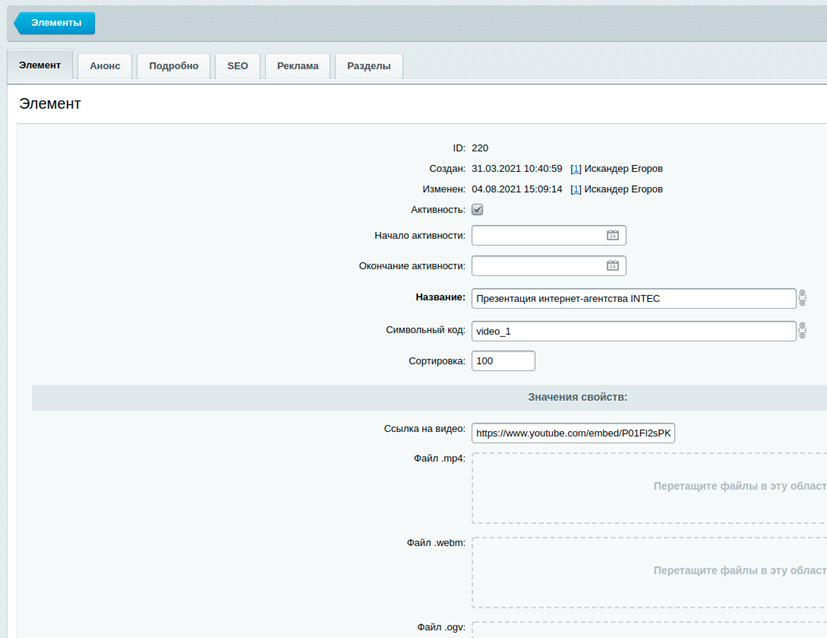Open the Реклама tab
Image resolution: width=827 pixels, height=638 pixels.
(298, 66)
